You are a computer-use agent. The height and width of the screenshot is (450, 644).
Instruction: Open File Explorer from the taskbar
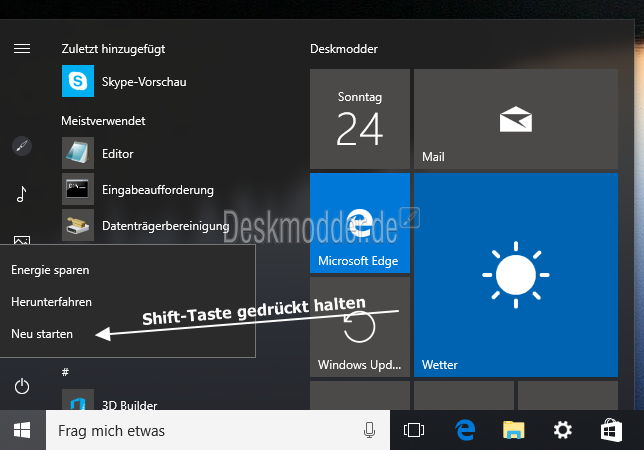[x=513, y=430]
